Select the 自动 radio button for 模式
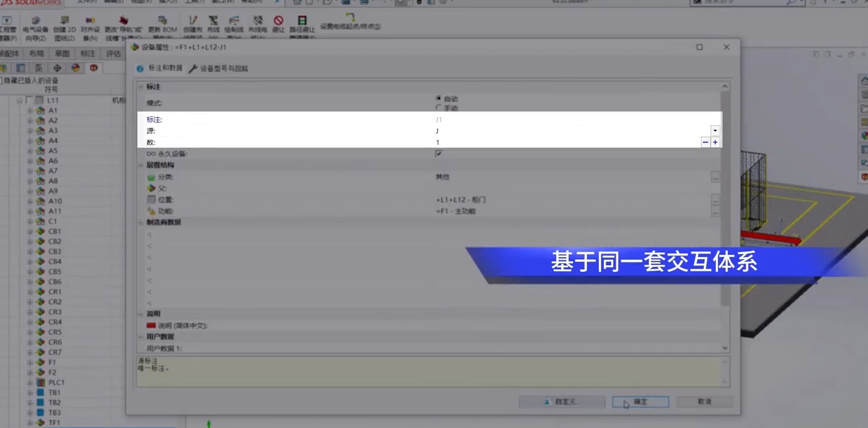This screenshot has width=868, height=428. pos(438,98)
